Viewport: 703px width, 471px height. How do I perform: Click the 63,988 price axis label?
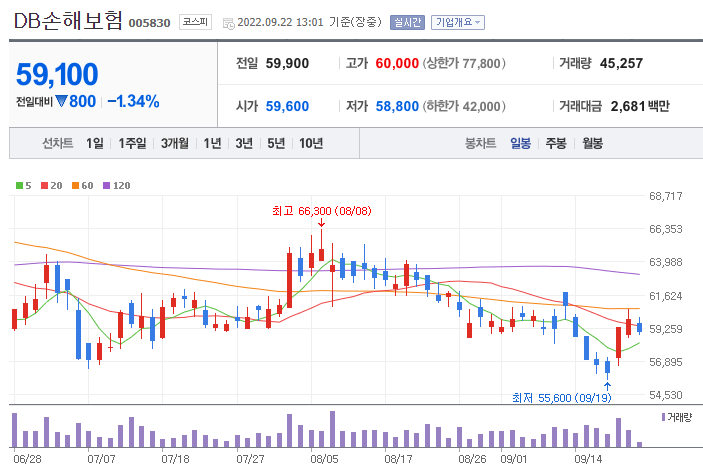[x=666, y=262]
